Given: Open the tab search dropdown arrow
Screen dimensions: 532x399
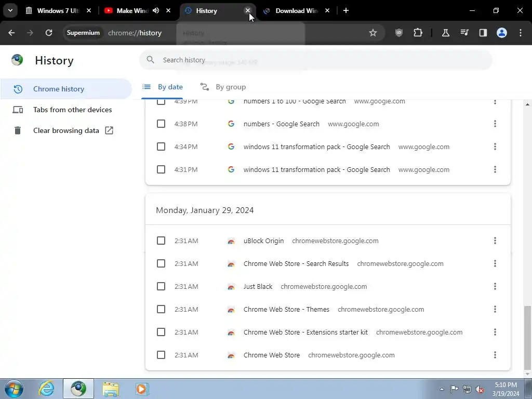Looking at the screenshot, I should point(10,10).
